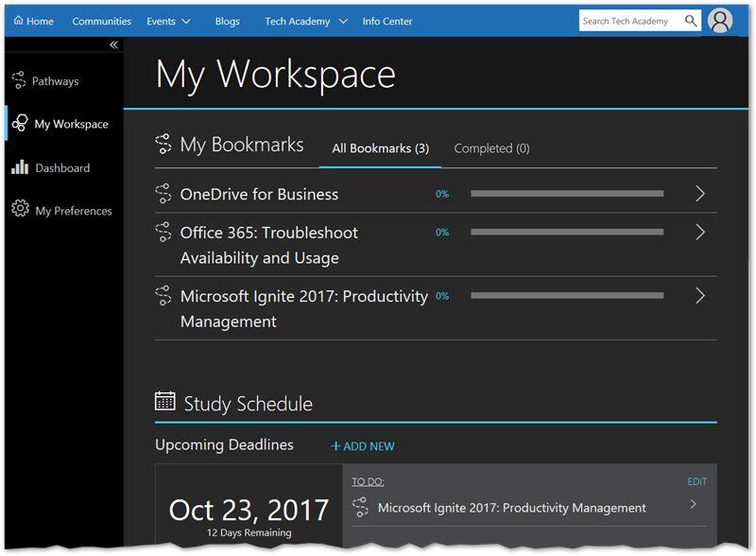Switch to All Bookmarks (3) tab
The height and width of the screenshot is (556, 756).
381,148
